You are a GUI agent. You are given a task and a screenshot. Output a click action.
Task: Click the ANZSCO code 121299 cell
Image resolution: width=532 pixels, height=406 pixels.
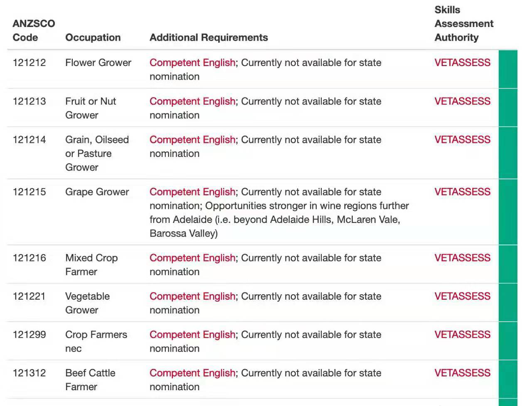[x=29, y=335]
